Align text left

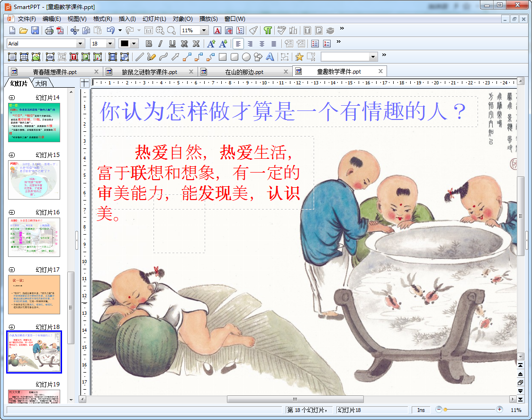(x=238, y=44)
